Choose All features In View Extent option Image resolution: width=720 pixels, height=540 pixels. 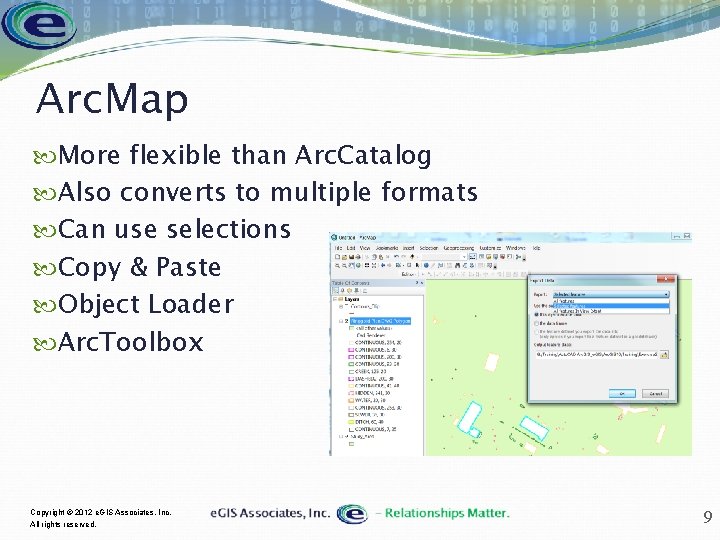611,311
